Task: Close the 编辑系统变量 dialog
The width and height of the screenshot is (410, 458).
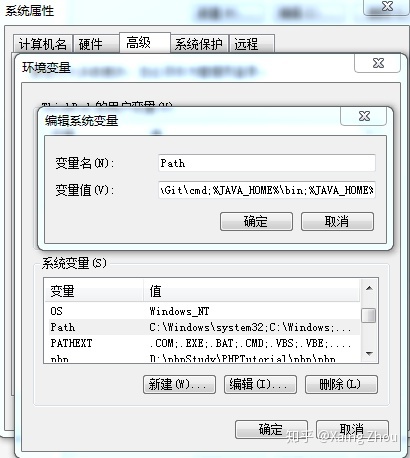Action: (x=364, y=116)
